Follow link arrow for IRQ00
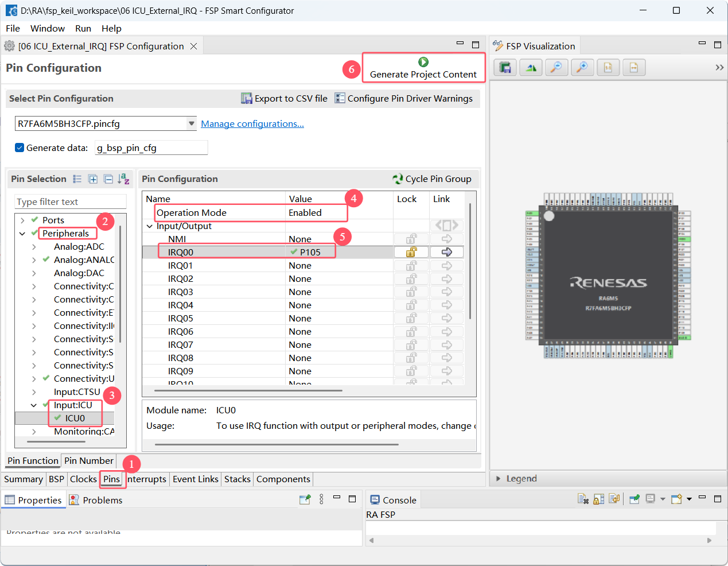 [446, 252]
